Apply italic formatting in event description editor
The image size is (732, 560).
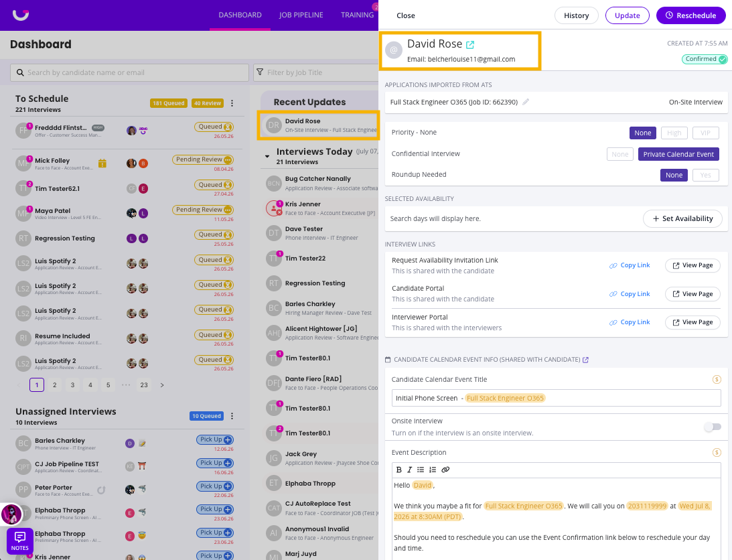[x=409, y=470]
